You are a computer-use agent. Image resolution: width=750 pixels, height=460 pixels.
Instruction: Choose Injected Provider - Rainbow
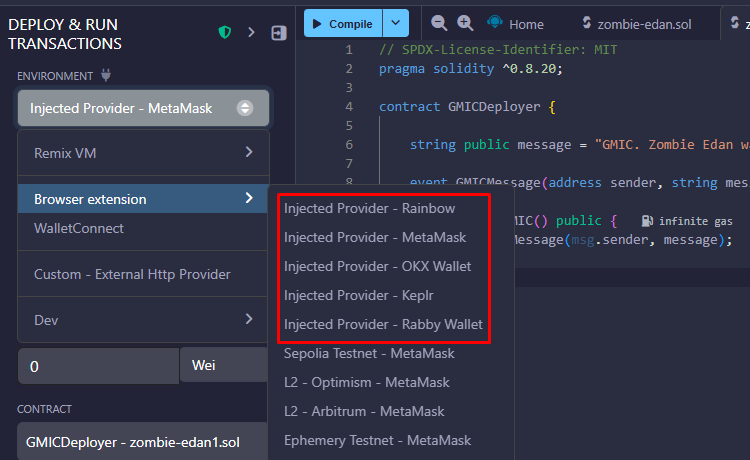click(369, 208)
